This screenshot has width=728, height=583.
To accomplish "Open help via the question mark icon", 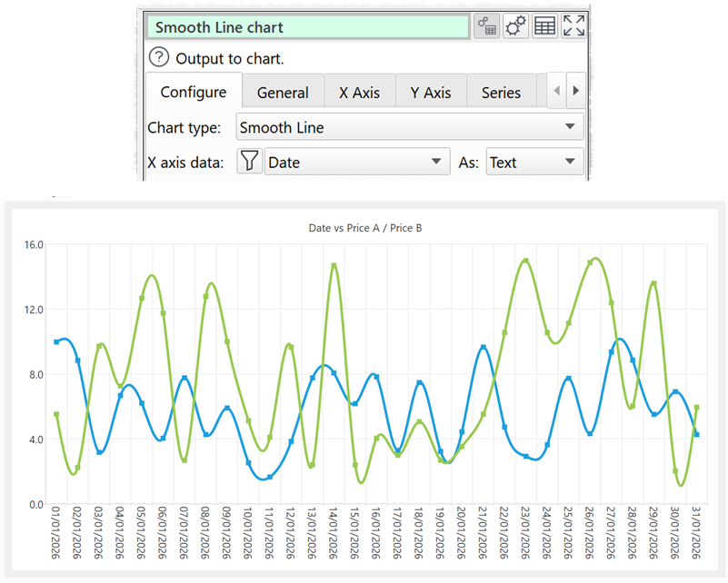I will (158, 56).
